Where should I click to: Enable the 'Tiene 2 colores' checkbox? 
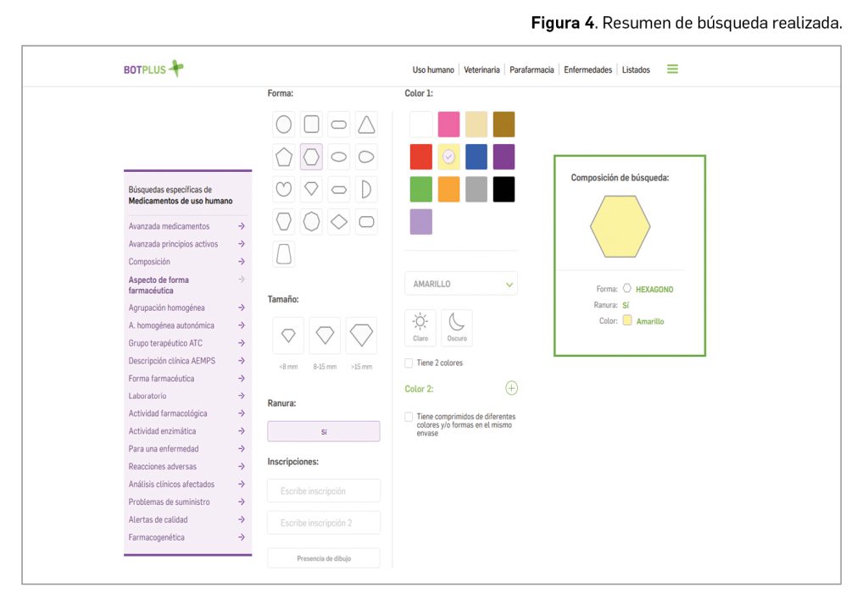point(409,363)
